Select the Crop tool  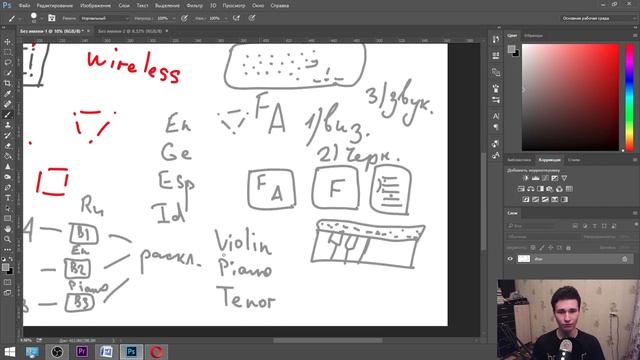point(7,83)
